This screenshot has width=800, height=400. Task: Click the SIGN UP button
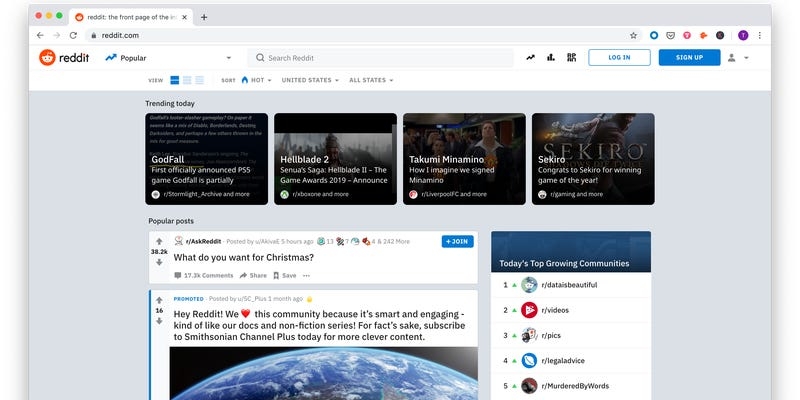(689, 58)
